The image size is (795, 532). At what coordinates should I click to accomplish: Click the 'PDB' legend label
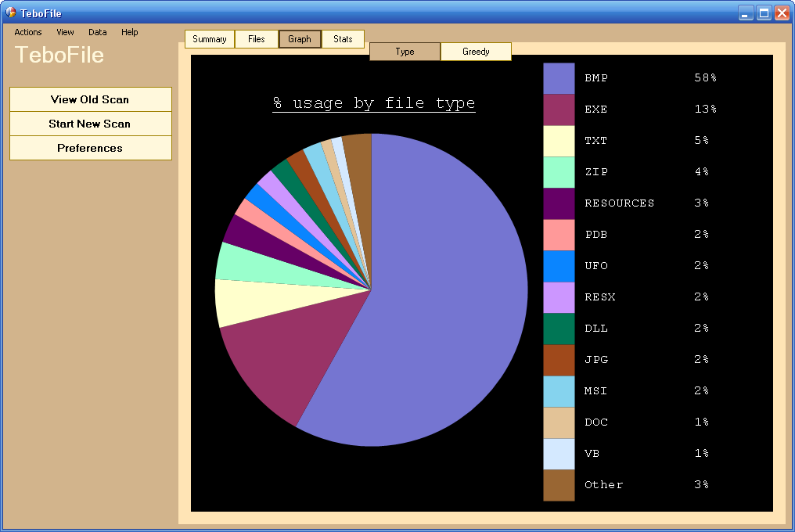click(596, 235)
